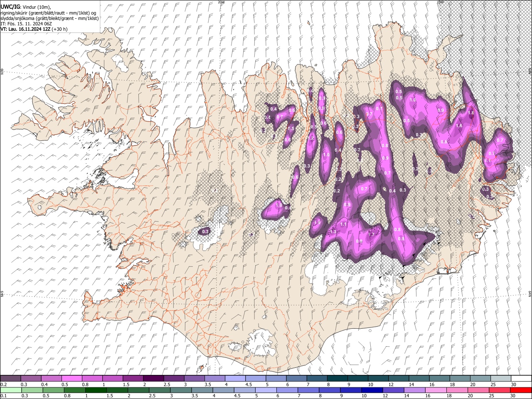Screen dimensions: 532x399
Task: Click the 'UWC/IG: Vindur (10m)' title text
Action: pyautogui.click(x=26, y=7)
